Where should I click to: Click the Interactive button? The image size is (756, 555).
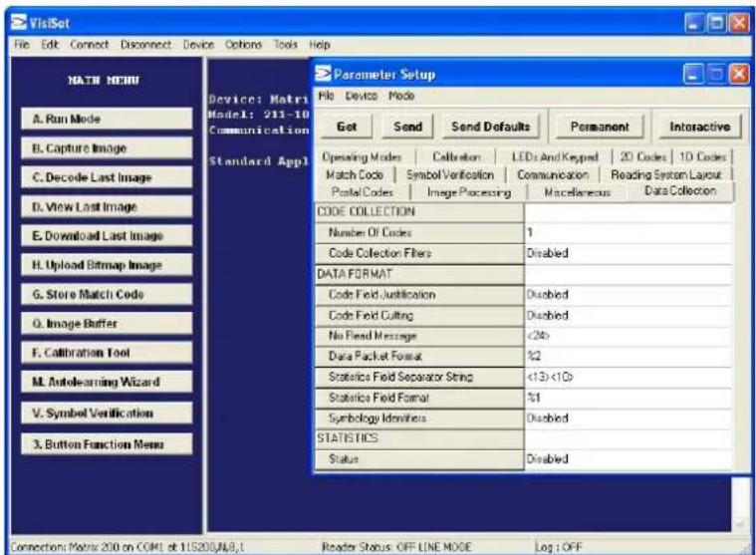tap(699, 127)
